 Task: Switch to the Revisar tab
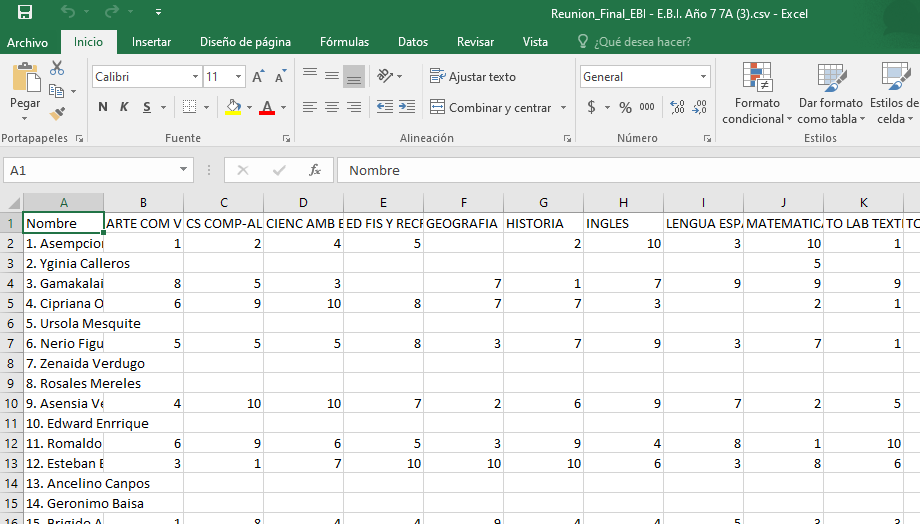[x=475, y=42]
